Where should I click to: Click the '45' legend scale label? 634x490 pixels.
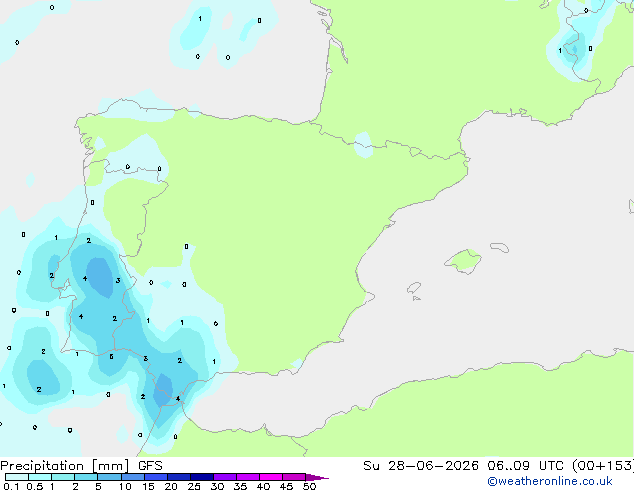(x=286, y=486)
